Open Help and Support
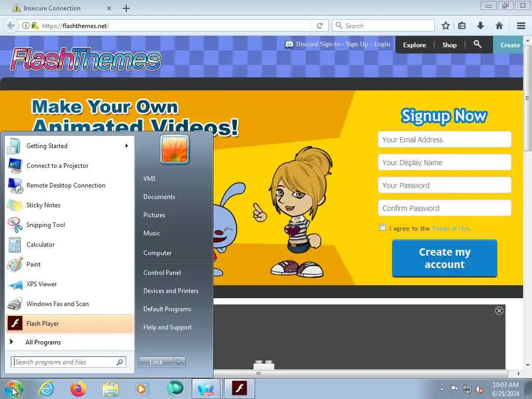532x399 pixels. pos(168,327)
